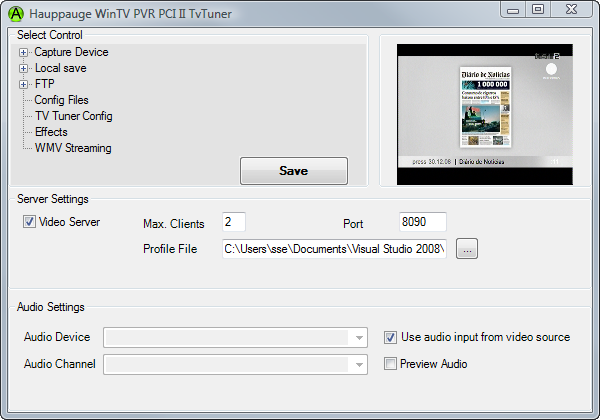Open the Audio Device dropdown
600x420 pixels.
pos(235,337)
